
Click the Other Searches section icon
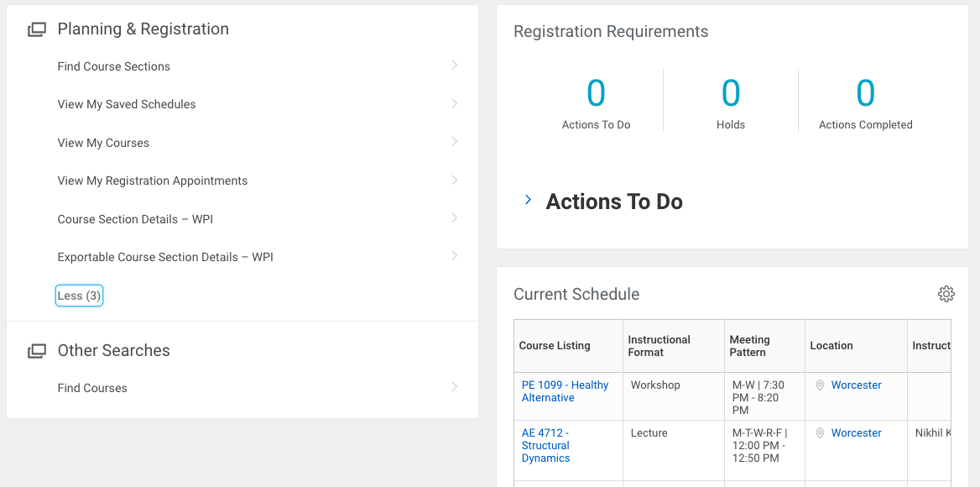coord(36,351)
